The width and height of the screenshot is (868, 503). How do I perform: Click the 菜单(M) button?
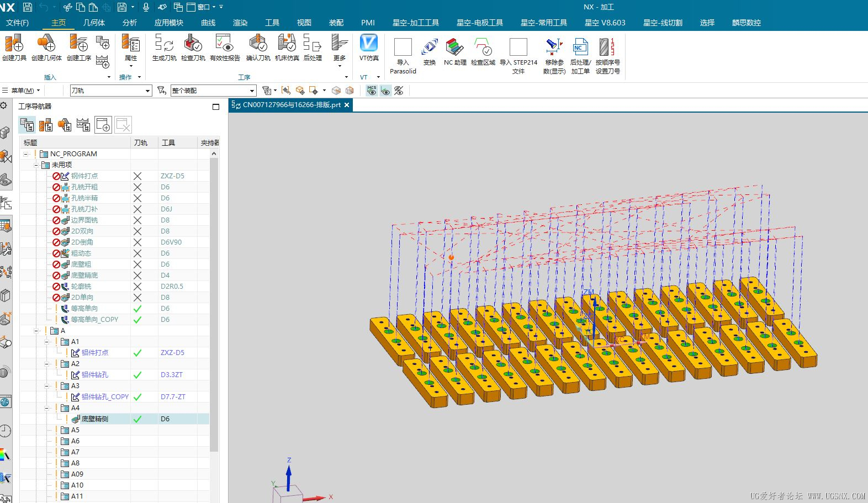pos(22,91)
